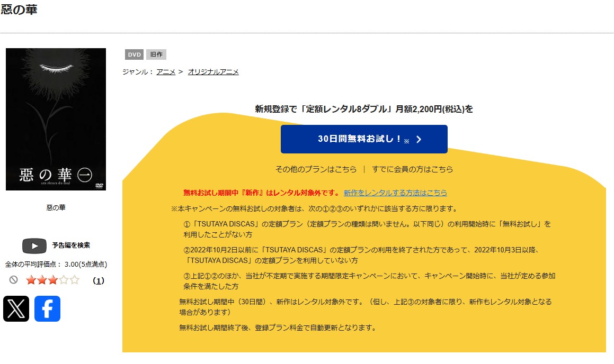
Task: Share the page on Facebook
Action: pyautogui.click(x=47, y=308)
